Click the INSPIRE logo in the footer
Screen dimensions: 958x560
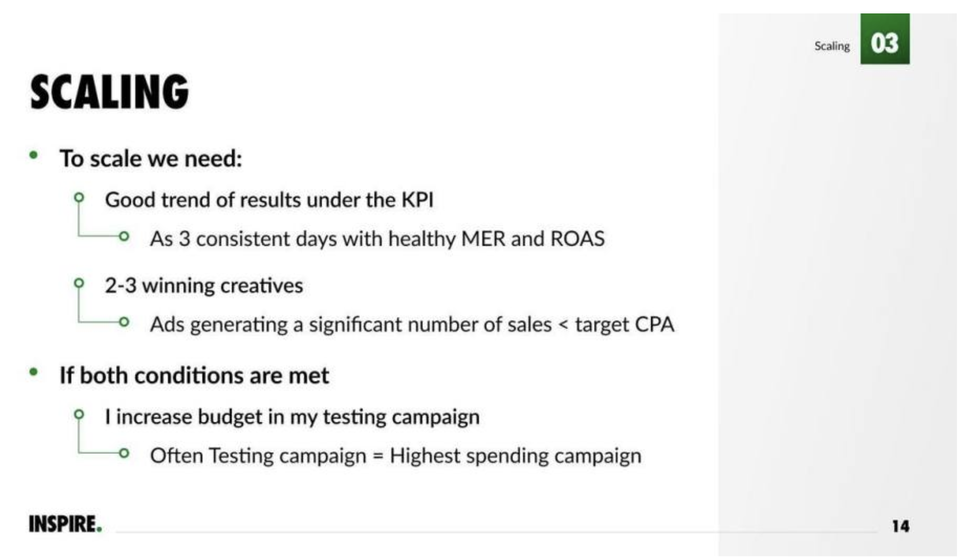[65, 524]
